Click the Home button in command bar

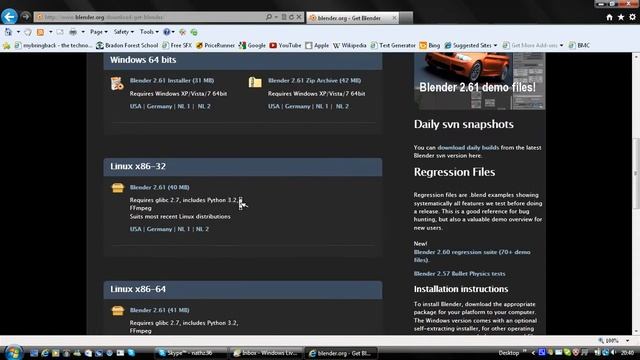point(8,32)
